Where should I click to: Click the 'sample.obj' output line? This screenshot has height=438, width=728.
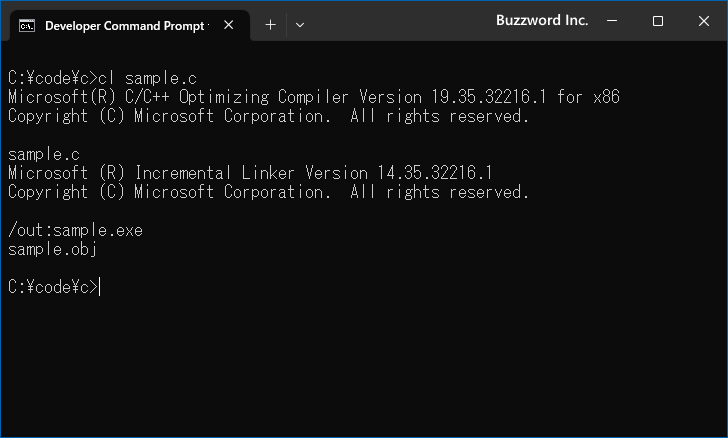click(52, 249)
